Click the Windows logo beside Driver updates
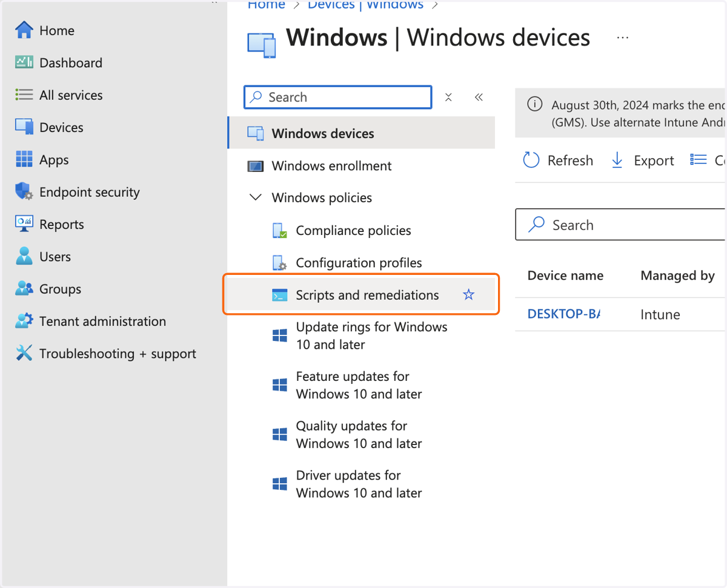 pyautogui.click(x=279, y=484)
